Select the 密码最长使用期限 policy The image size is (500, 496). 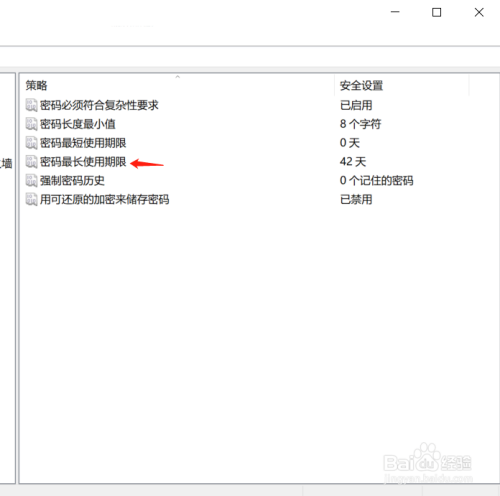pos(83,162)
